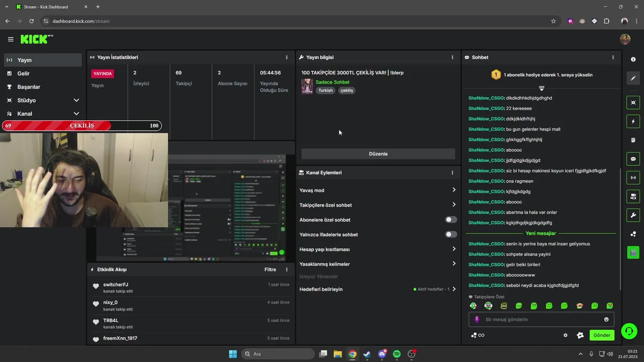Toggle the stream preview widget icon
The height and width of the screenshot is (362, 644).
(x=633, y=103)
